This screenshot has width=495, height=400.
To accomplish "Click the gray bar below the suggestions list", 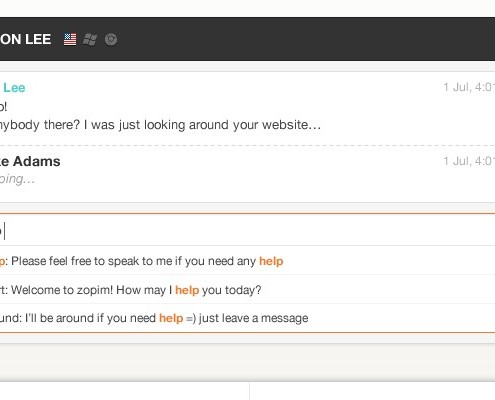I will [247, 363].
